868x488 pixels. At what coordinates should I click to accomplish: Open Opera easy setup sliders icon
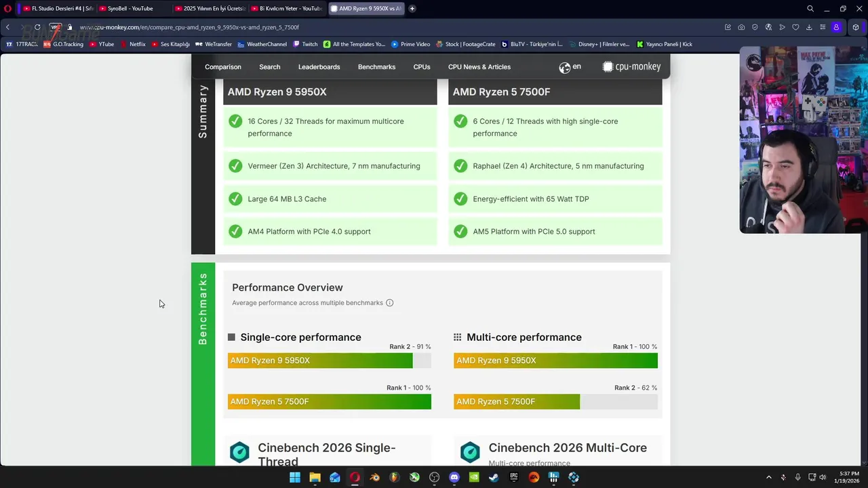[823, 27]
